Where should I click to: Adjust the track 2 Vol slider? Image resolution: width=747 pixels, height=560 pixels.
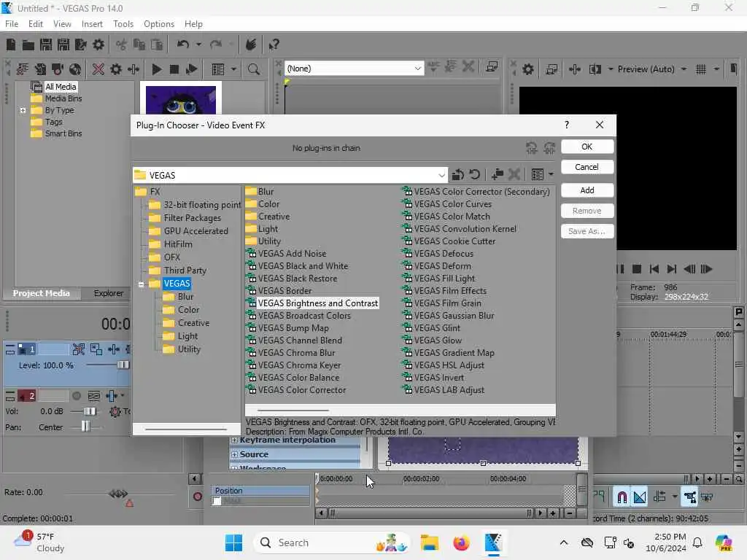[x=89, y=411]
